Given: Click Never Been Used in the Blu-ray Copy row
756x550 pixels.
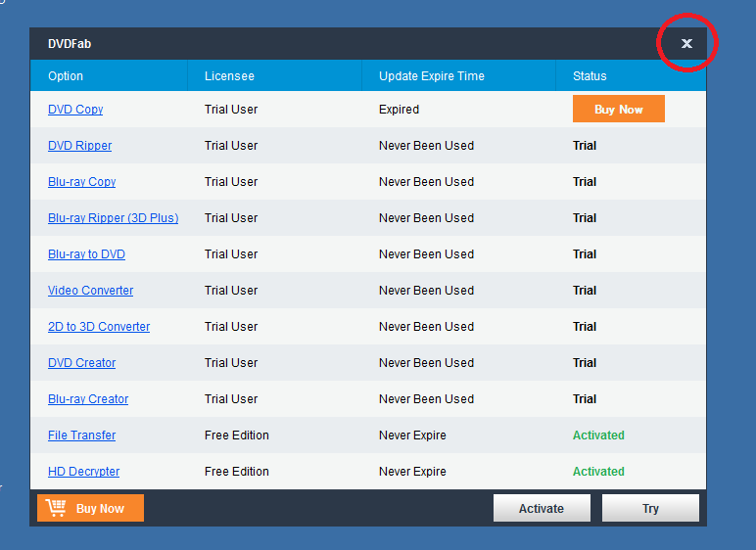Looking at the screenshot, I should click(426, 182).
